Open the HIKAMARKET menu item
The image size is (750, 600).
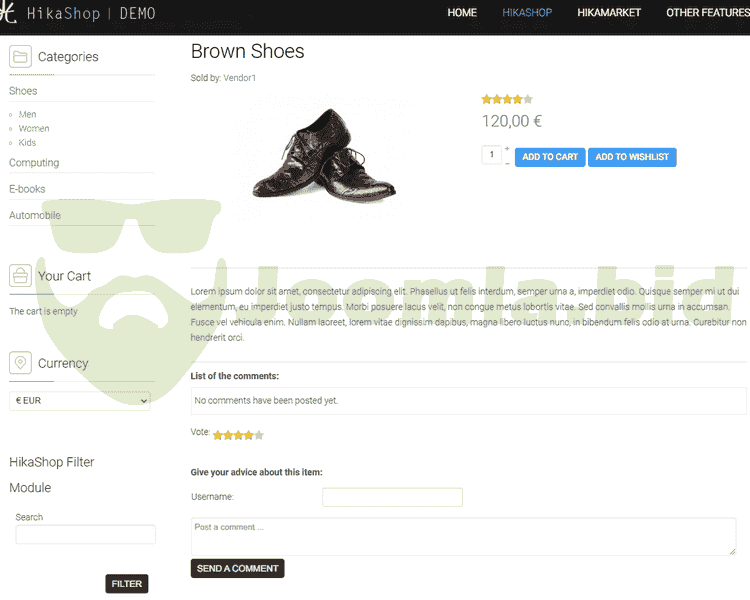606,13
